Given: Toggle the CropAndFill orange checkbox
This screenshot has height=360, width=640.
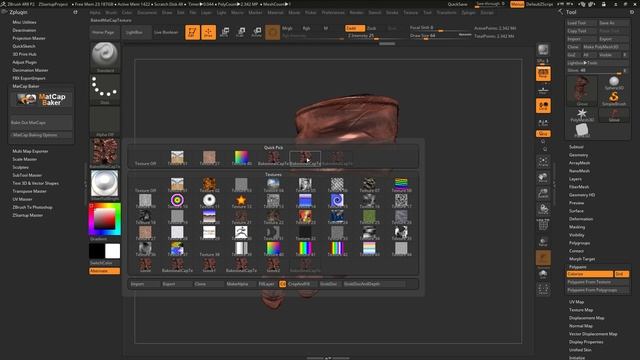Looking at the screenshot, I should coord(282,284).
